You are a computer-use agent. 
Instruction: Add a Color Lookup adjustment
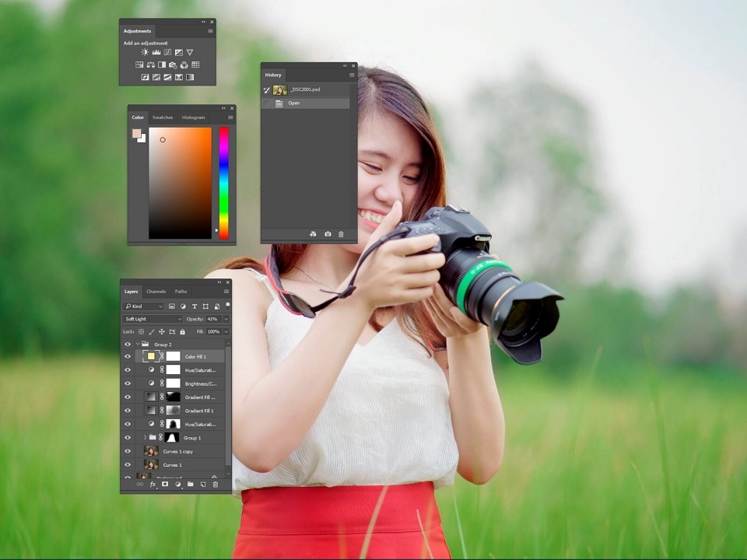pos(195,65)
